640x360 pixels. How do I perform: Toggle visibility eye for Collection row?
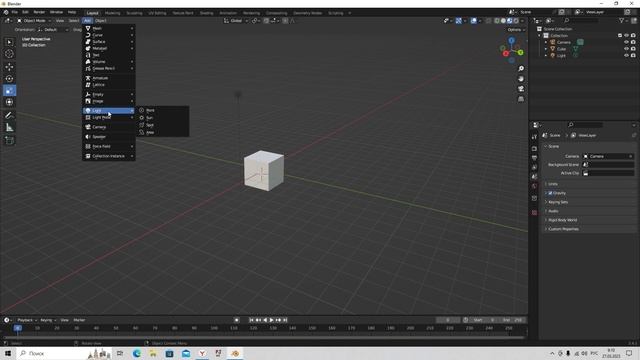(626, 36)
